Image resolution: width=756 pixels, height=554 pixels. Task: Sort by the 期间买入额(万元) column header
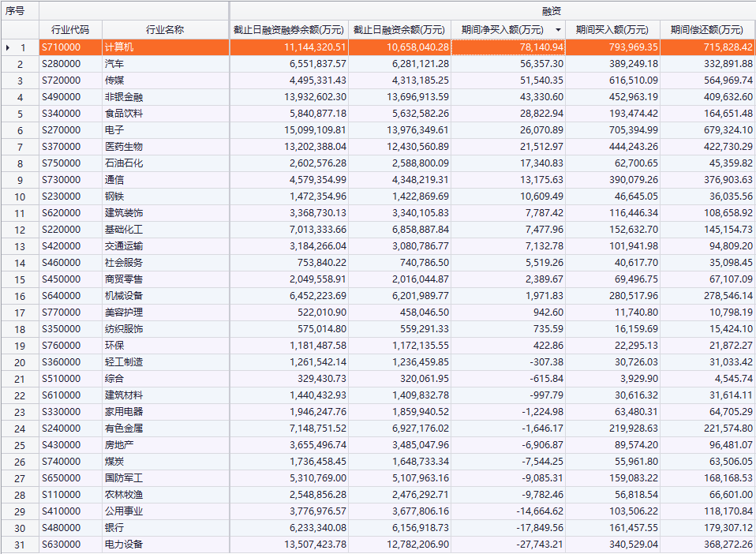(612, 30)
